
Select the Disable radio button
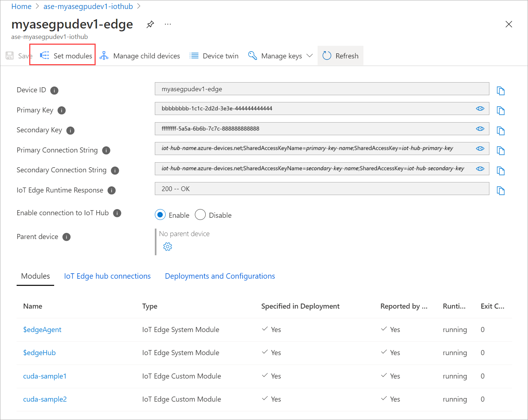pos(200,215)
